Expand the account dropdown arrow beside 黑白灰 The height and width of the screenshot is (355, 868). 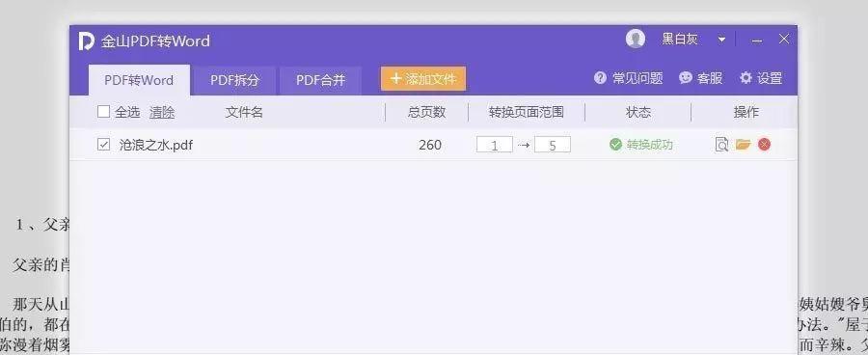click(x=721, y=40)
